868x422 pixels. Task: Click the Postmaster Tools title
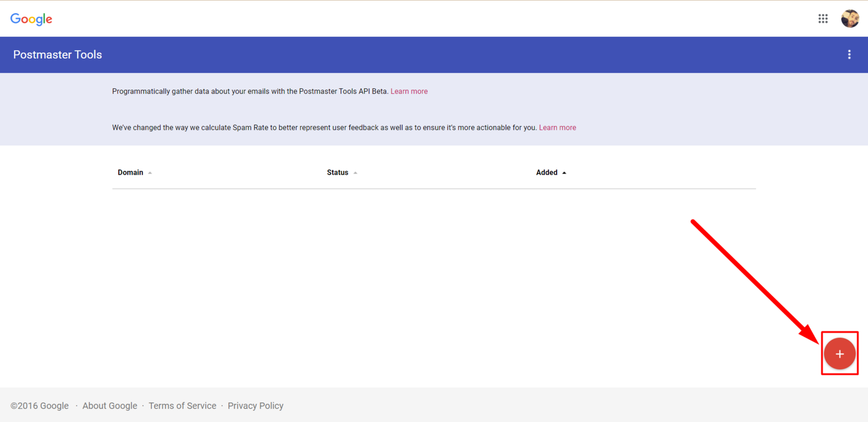[58, 55]
